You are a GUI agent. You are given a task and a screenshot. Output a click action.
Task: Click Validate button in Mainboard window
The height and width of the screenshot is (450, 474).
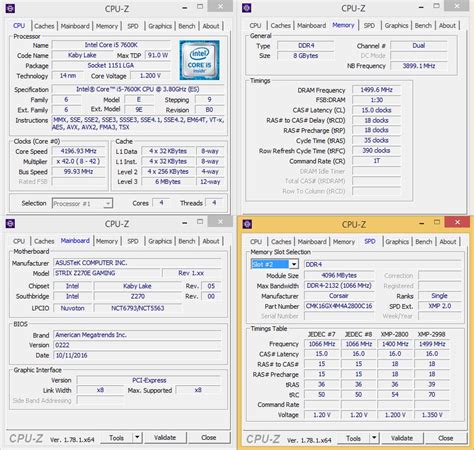(x=165, y=438)
